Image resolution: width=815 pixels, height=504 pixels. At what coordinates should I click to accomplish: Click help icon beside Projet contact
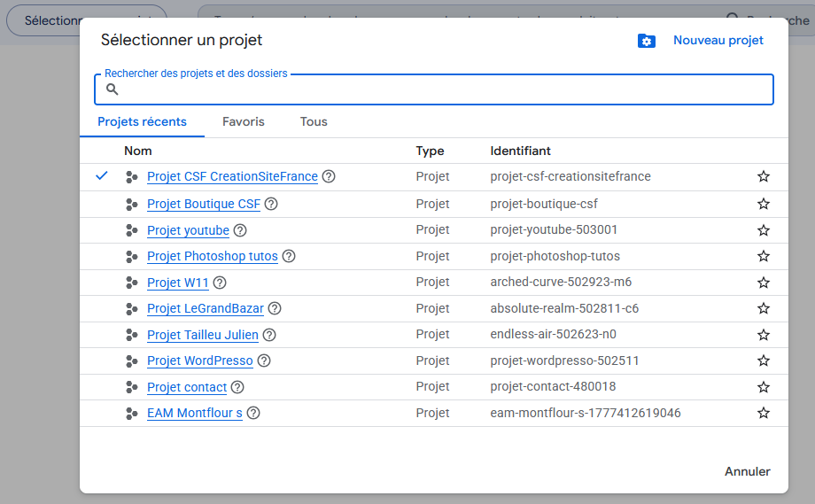pos(237,387)
